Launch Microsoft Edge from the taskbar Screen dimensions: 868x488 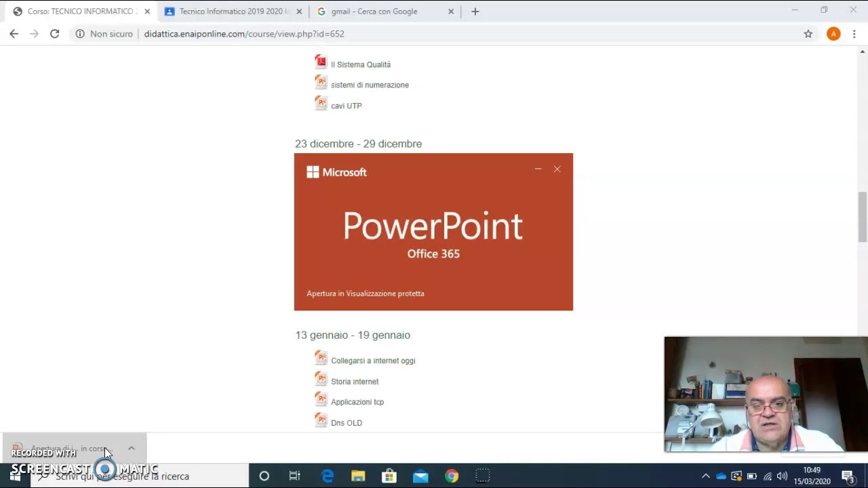tap(327, 476)
